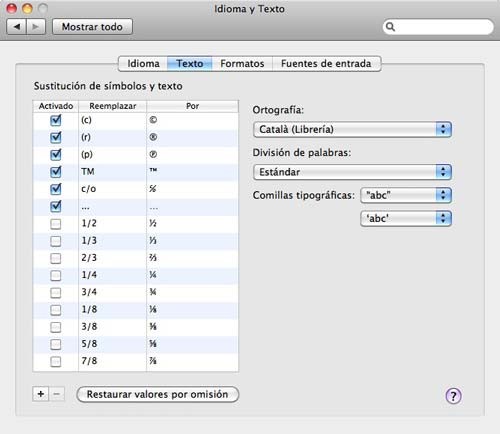Select the 7/8 text in Reemplazar column
The height and width of the screenshot is (434, 500).
point(89,361)
